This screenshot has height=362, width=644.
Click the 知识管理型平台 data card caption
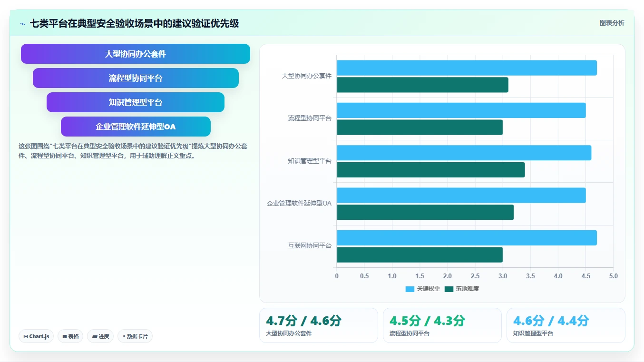[x=533, y=333]
